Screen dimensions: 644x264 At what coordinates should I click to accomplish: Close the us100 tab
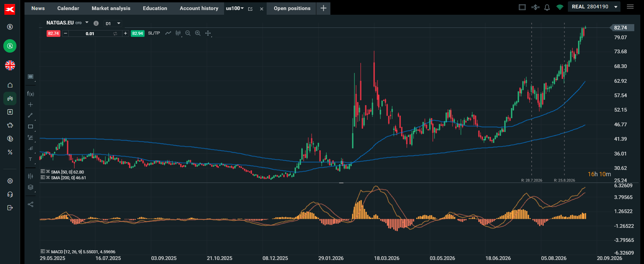point(262,9)
